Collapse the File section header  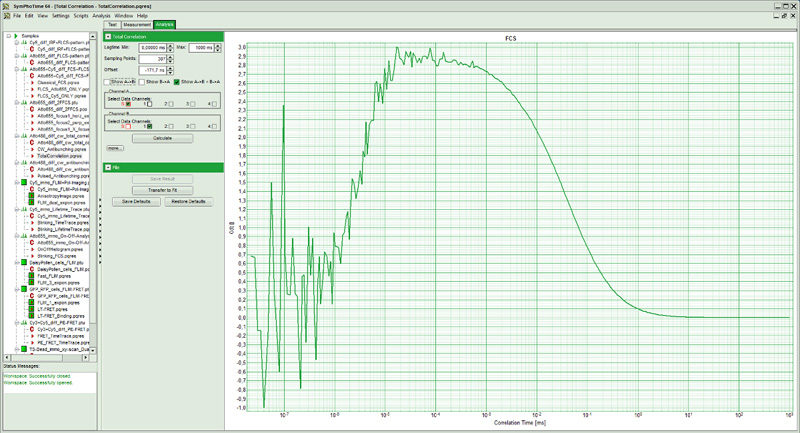pyautogui.click(x=108, y=167)
